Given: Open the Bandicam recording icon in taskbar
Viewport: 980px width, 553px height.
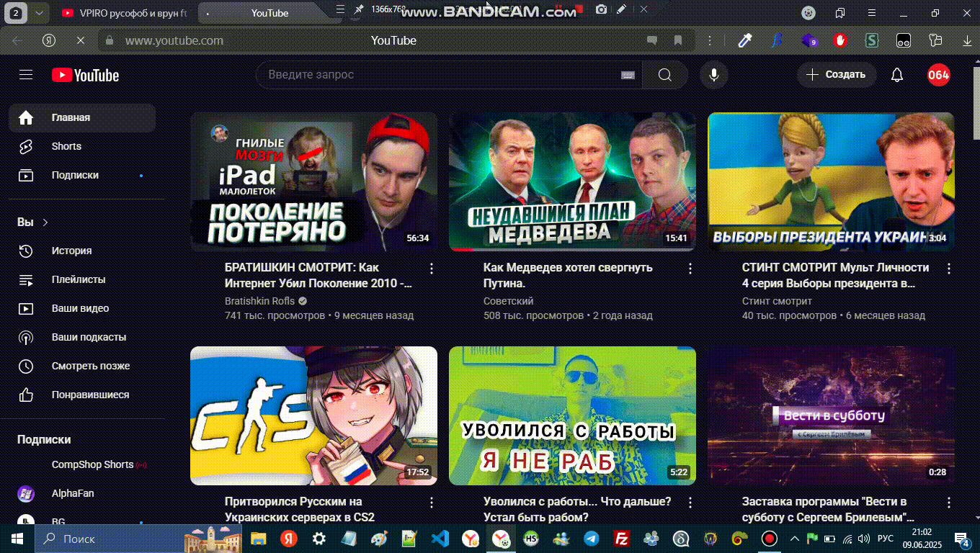Looking at the screenshot, I should 770,539.
